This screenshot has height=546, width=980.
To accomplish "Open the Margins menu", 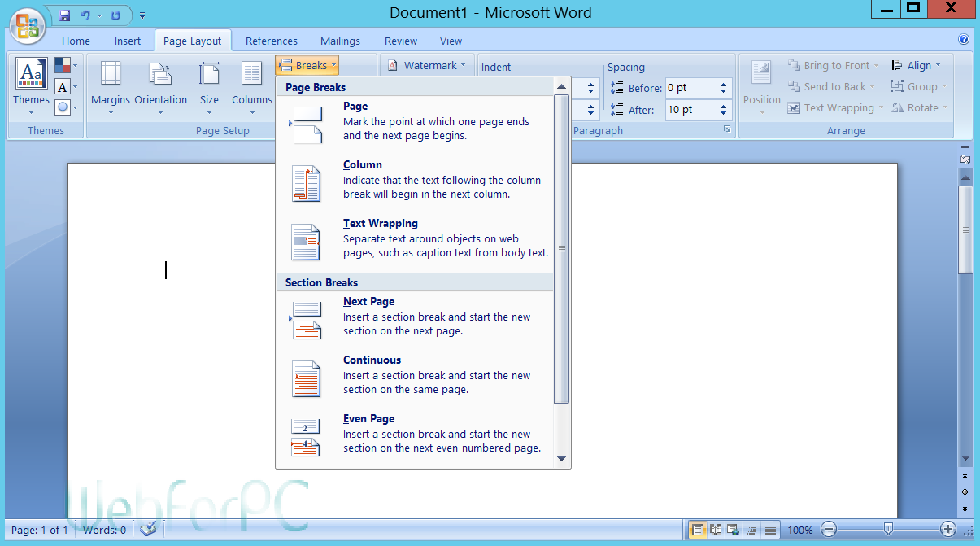I will 111,87.
